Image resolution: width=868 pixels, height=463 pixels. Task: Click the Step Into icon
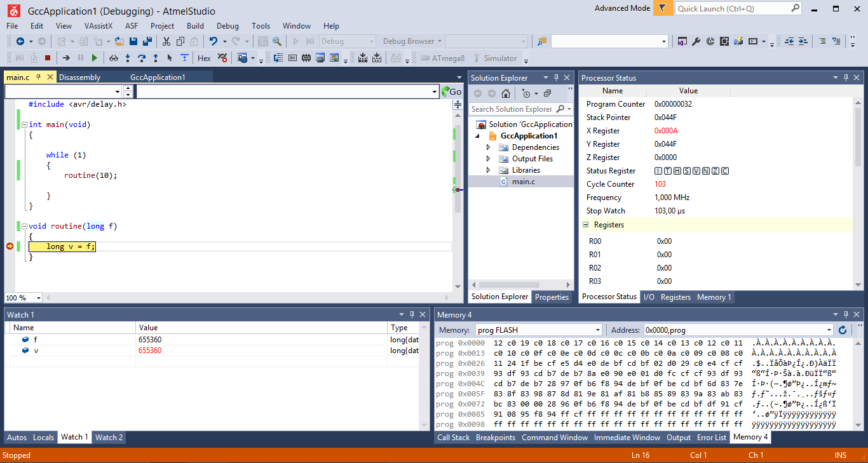[128, 58]
